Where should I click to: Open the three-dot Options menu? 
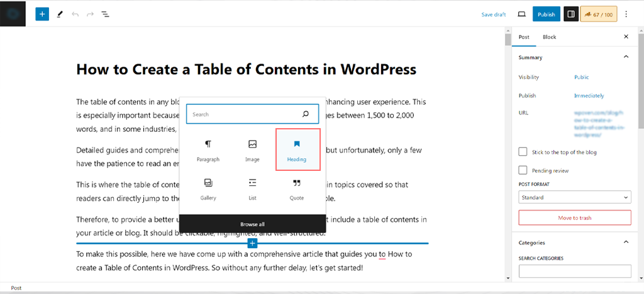pyautogui.click(x=626, y=14)
